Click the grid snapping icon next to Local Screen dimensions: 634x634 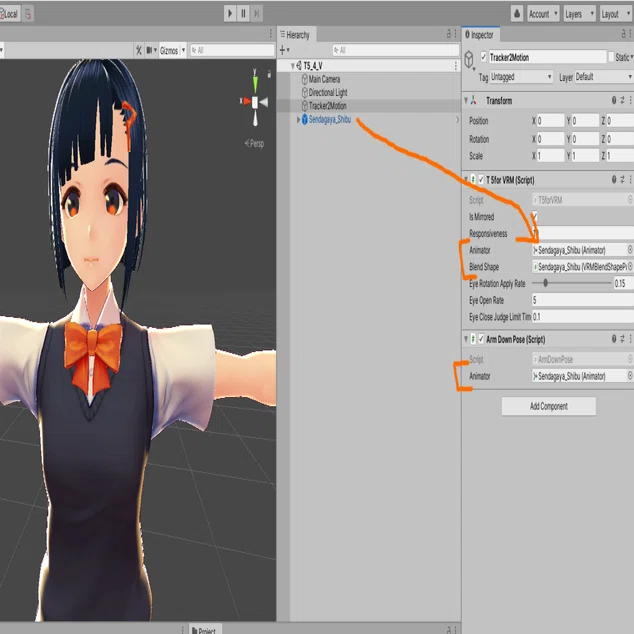(28, 14)
